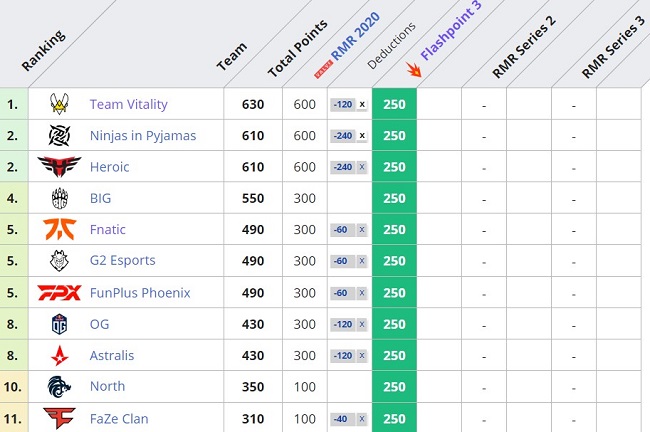Open the North team link
Viewport: 650px width, 432px height.
pyautogui.click(x=107, y=386)
